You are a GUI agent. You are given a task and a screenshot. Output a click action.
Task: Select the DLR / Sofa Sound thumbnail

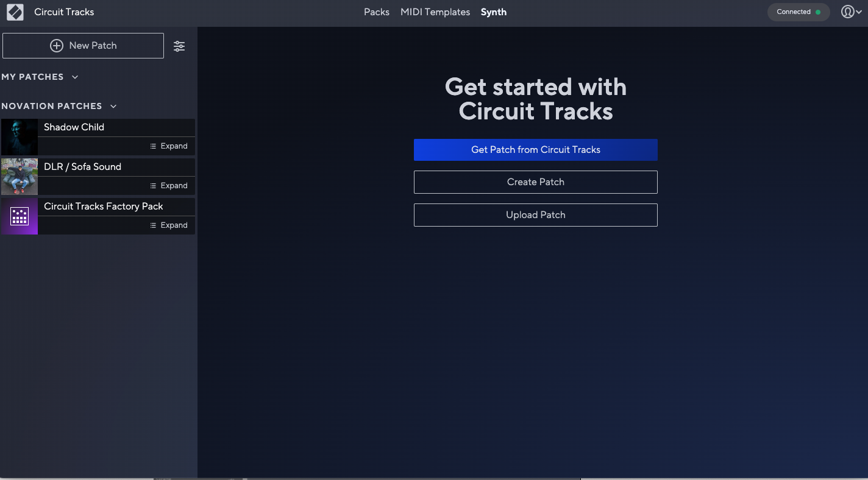pyautogui.click(x=20, y=177)
